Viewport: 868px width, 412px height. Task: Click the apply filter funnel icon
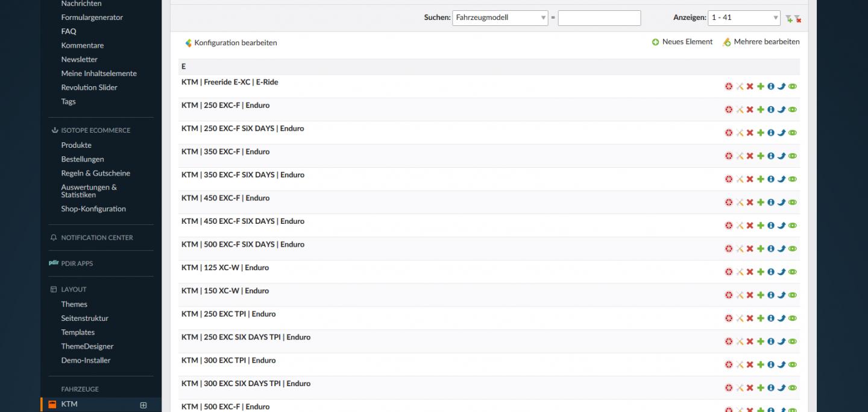[x=789, y=19]
